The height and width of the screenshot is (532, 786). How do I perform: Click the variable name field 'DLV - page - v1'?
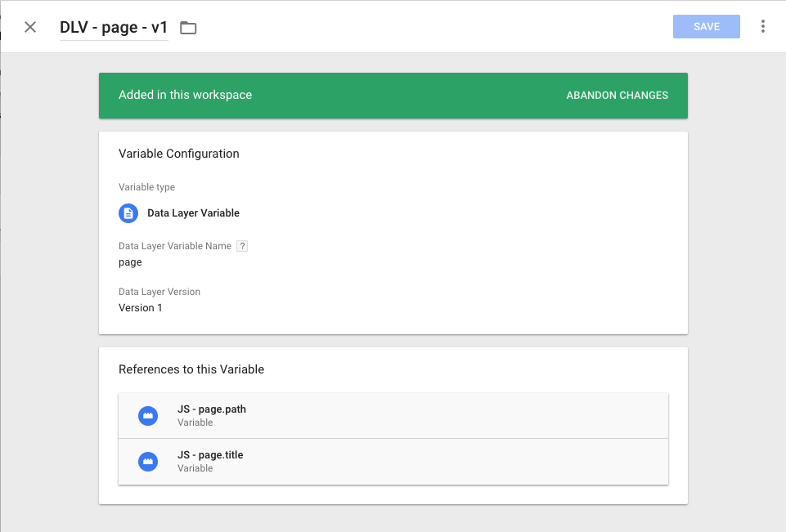coord(114,27)
